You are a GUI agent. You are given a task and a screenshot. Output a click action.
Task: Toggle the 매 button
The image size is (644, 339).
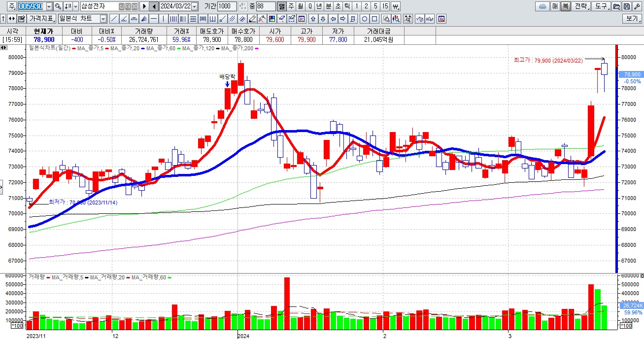click(x=555, y=6)
